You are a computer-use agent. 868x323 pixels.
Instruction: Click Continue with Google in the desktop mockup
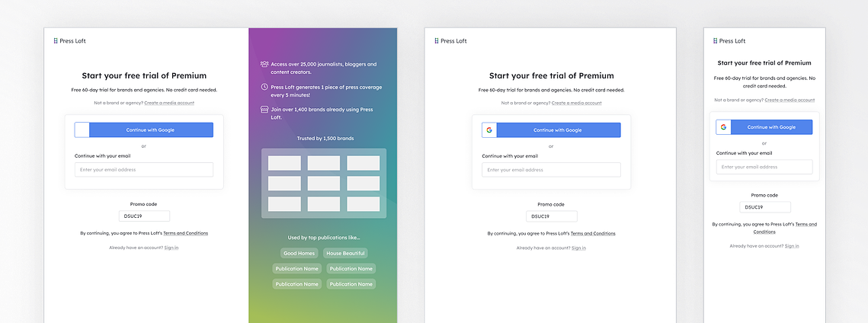coord(144,130)
